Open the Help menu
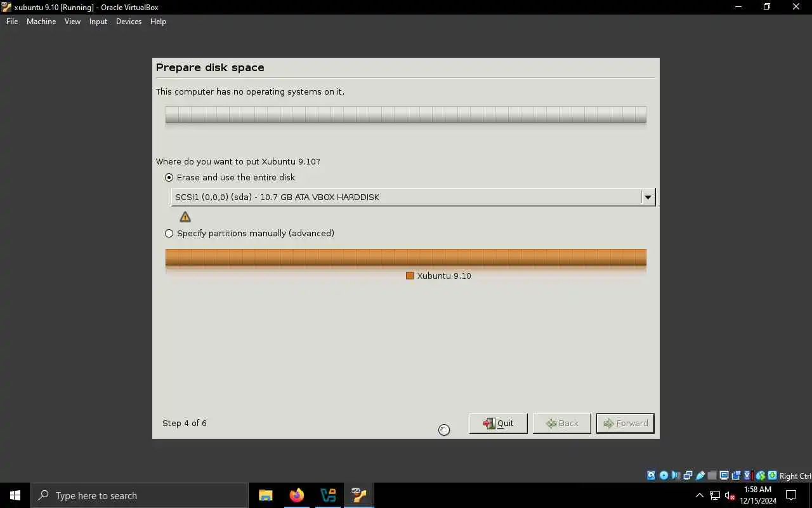 pyautogui.click(x=158, y=22)
